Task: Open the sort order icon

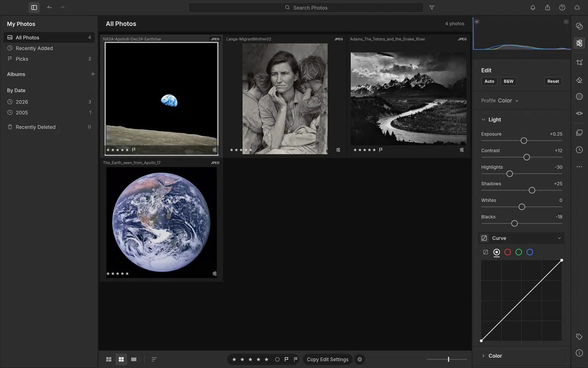Action: tap(154, 360)
